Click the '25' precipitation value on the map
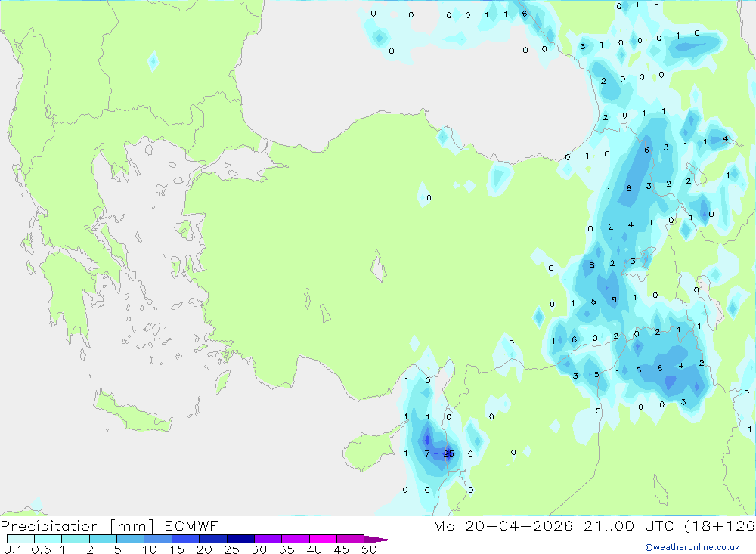The width and height of the screenshot is (756, 554). 449,453
